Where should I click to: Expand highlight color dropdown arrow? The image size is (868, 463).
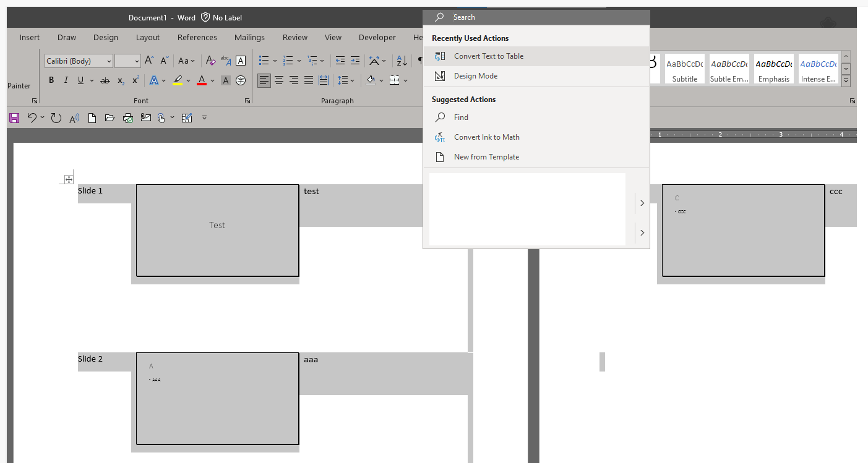click(x=189, y=80)
